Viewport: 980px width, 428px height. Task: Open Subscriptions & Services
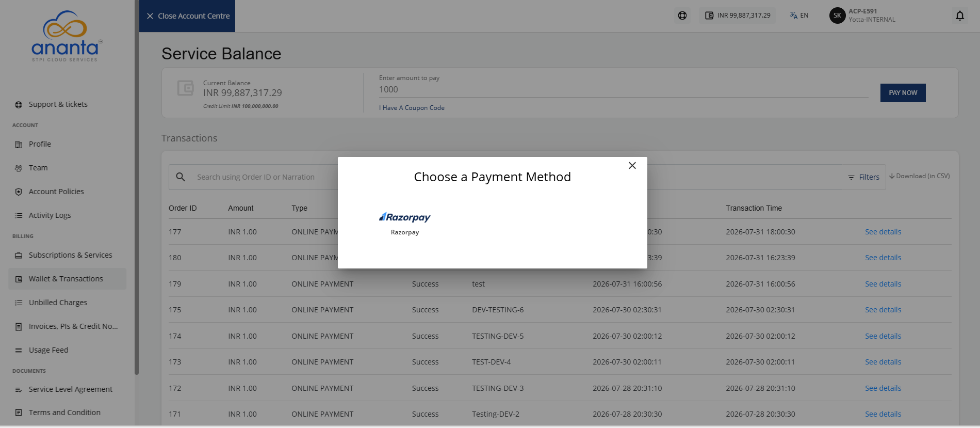point(70,255)
